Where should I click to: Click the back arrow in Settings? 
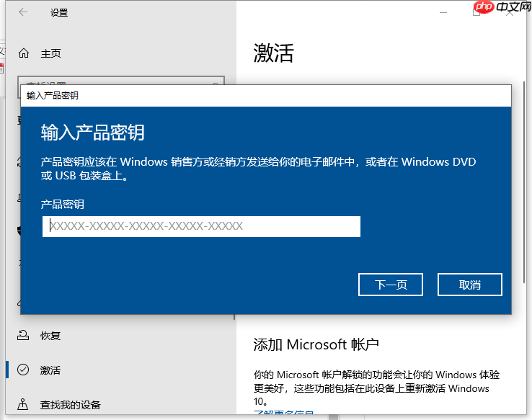point(23,12)
